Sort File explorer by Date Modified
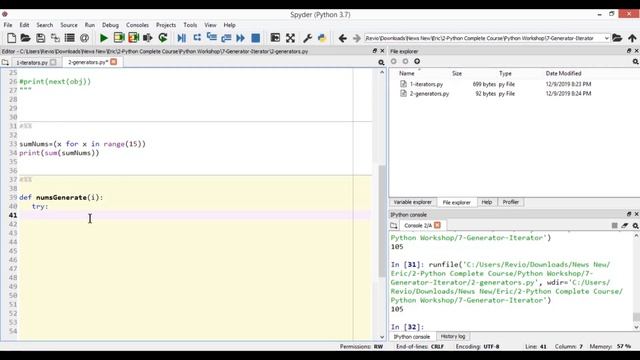The width and height of the screenshot is (640, 360). click(x=563, y=73)
